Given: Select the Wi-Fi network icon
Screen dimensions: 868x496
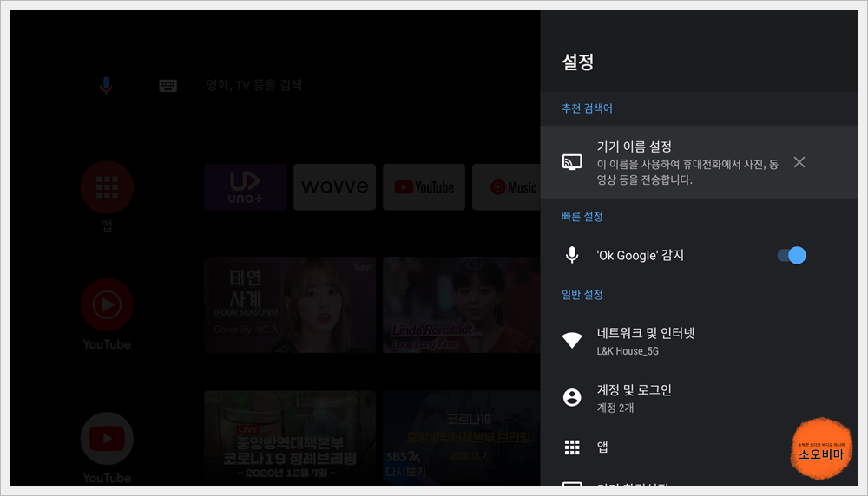Looking at the screenshot, I should coord(572,340).
